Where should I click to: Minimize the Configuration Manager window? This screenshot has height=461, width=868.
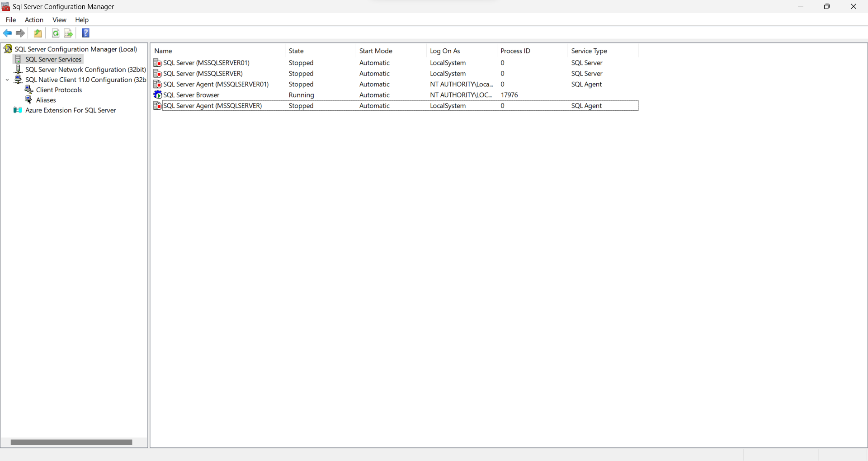coord(801,6)
